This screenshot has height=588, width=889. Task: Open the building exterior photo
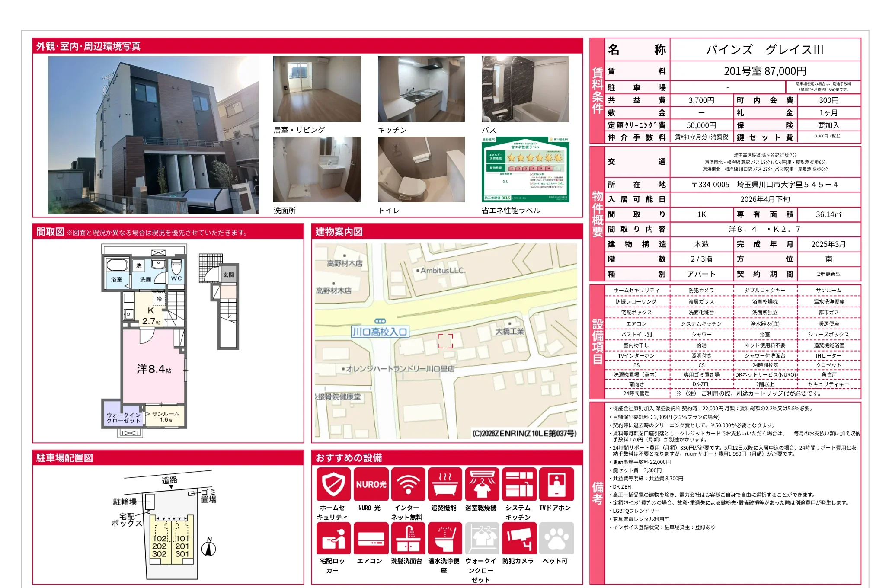point(153,135)
